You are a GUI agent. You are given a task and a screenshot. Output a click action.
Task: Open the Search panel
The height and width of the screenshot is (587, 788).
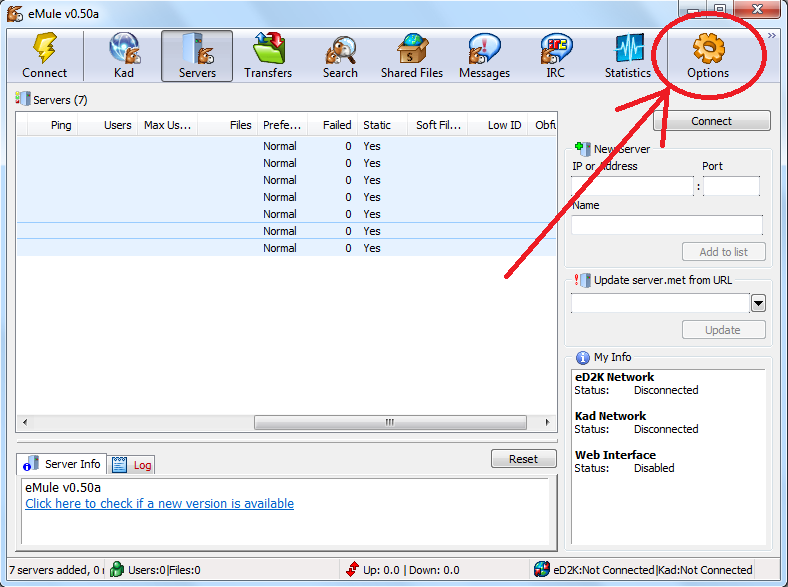[340, 55]
